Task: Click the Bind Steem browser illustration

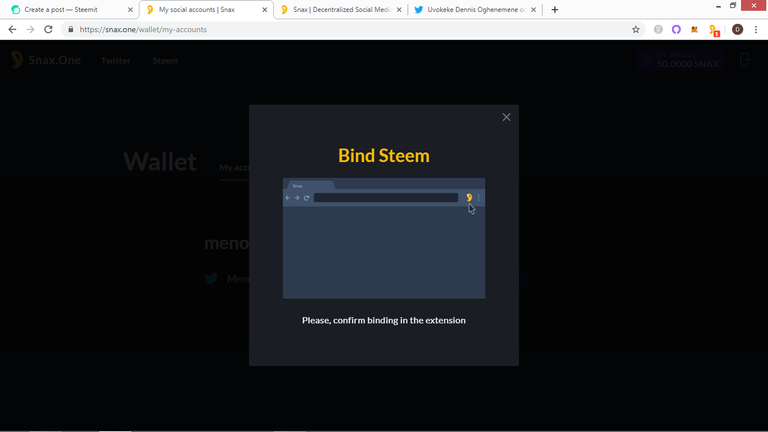Action: (x=384, y=238)
